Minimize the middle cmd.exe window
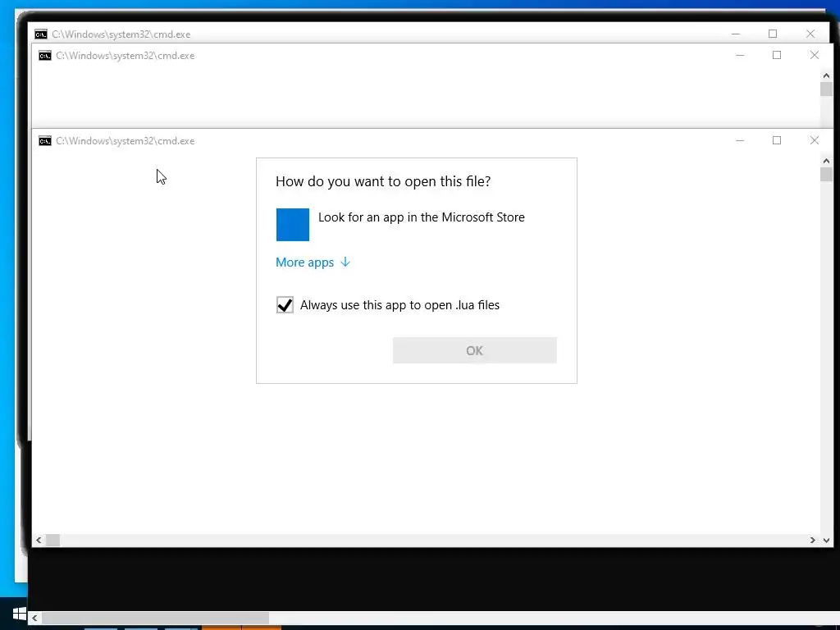The image size is (840, 630). (x=740, y=55)
